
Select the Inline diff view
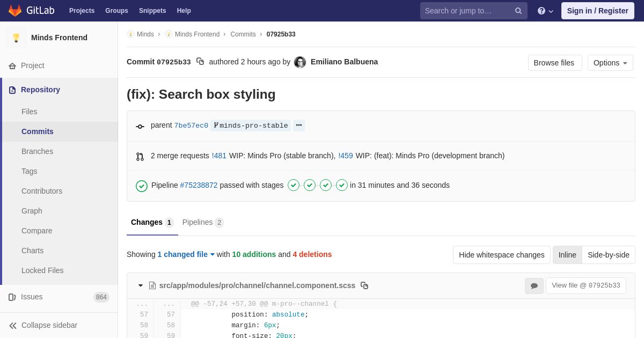567,255
